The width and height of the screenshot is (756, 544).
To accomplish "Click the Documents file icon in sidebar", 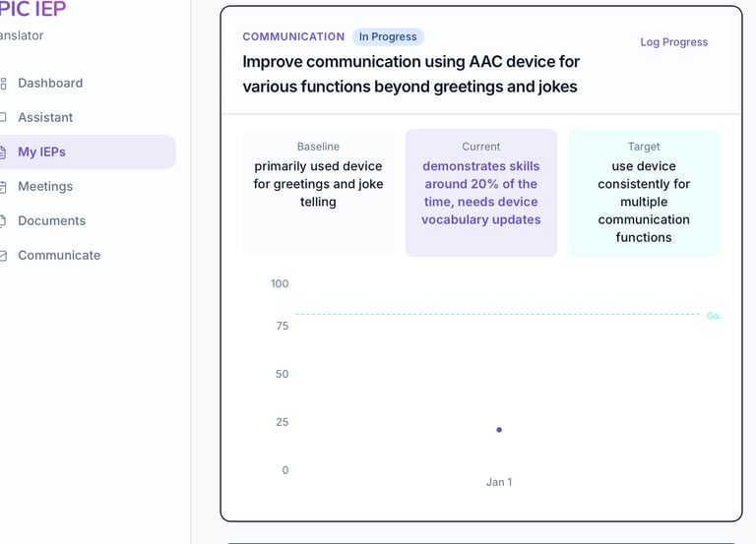I will [3, 221].
